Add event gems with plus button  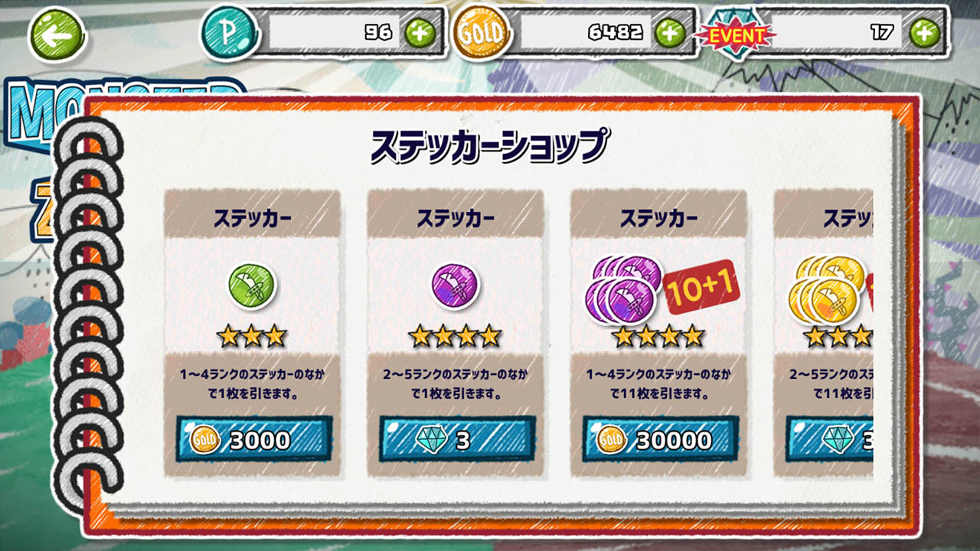click(x=924, y=32)
